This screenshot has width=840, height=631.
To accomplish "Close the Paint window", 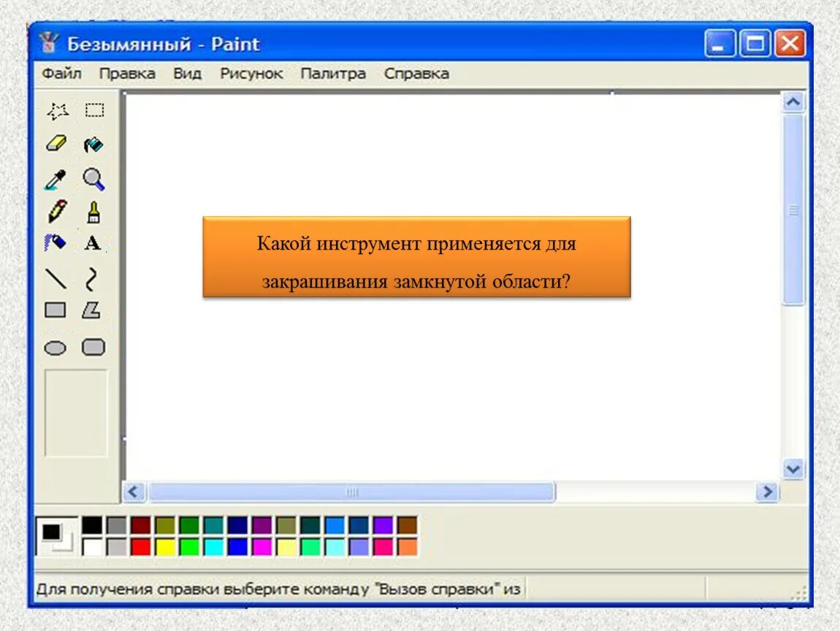I will pos(790,43).
